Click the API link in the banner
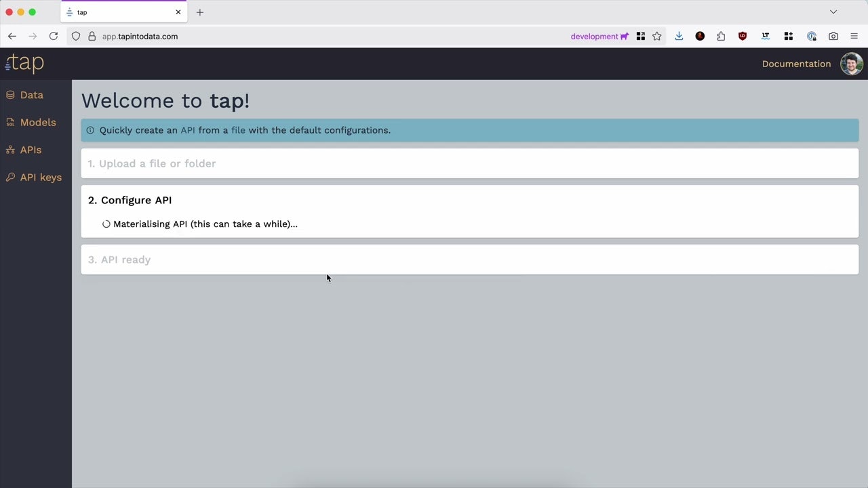 click(x=188, y=130)
